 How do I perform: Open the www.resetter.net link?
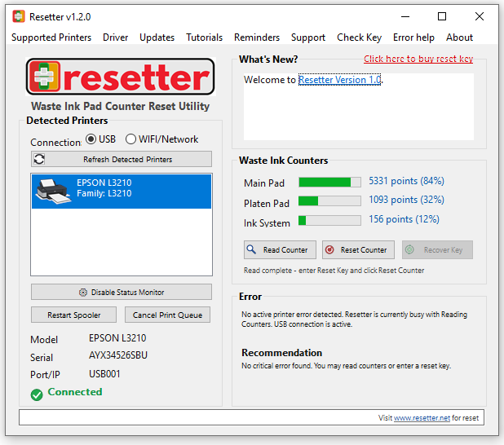422,417
